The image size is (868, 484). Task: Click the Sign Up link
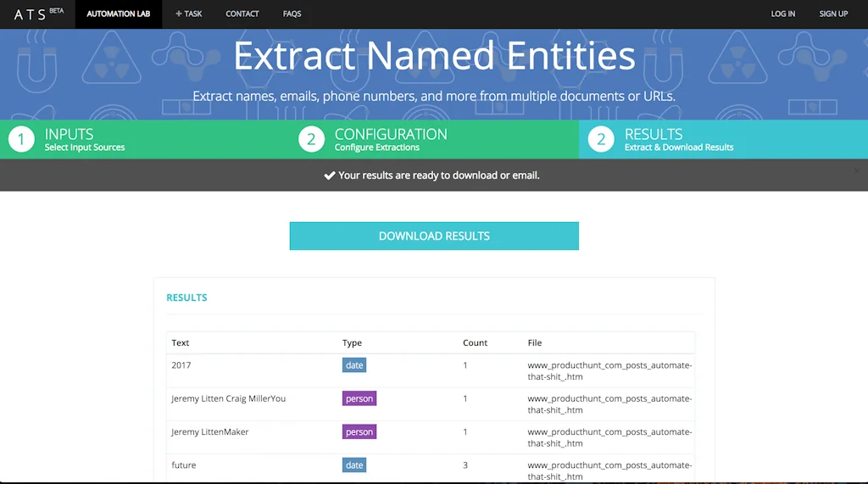[833, 14]
